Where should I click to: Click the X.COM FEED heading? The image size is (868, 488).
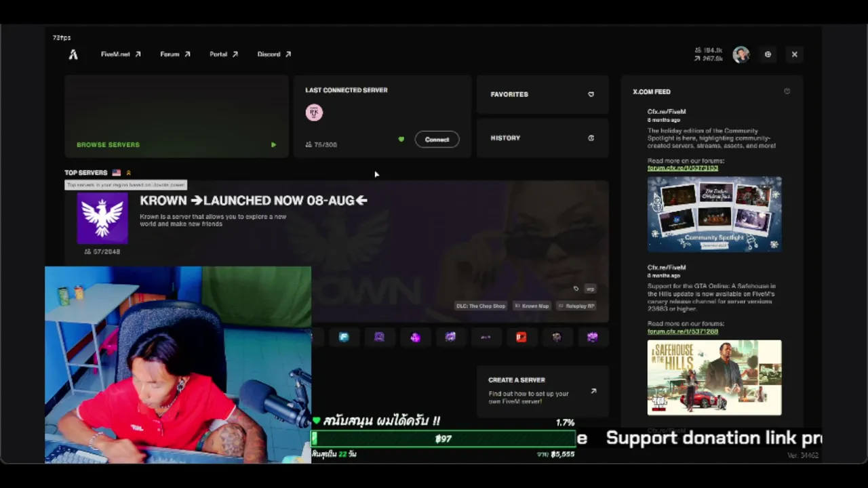point(652,91)
